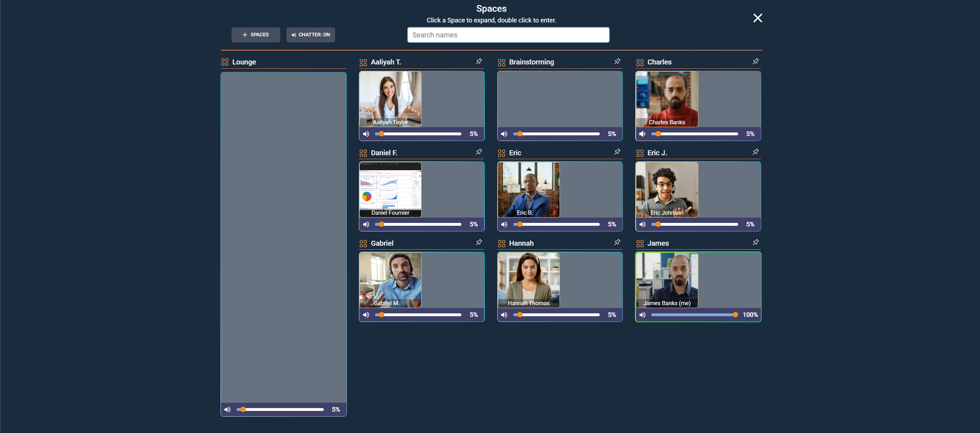
Task: Click the grid icon beside Gabriel
Action: [x=363, y=243]
